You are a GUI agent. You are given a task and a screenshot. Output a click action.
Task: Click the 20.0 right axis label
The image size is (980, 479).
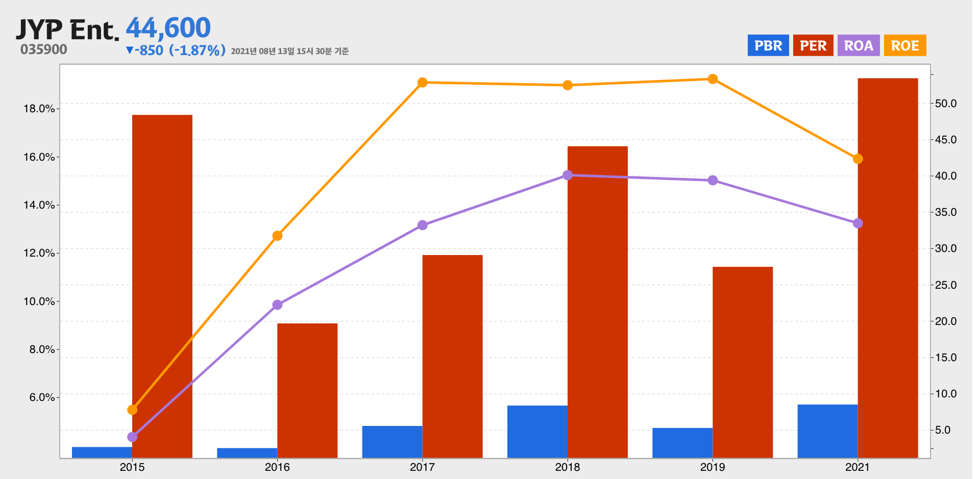point(946,321)
